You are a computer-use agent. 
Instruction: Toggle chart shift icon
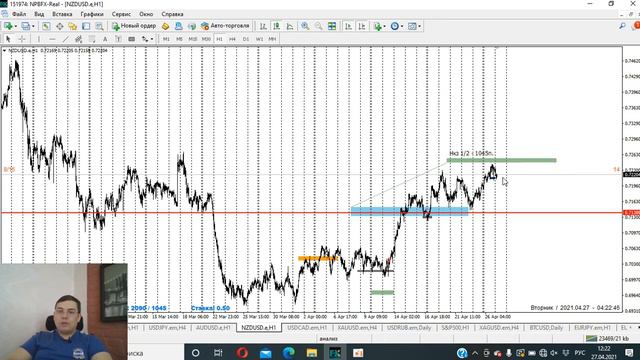click(x=362, y=26)
